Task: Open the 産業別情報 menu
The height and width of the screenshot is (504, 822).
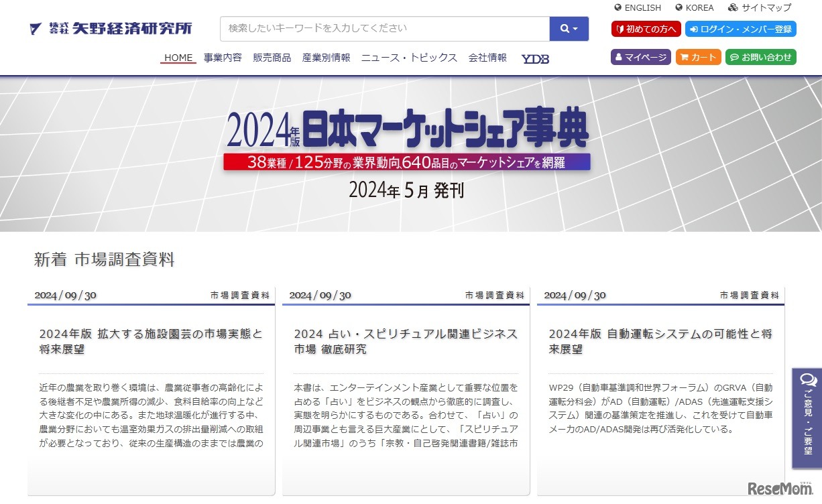Action: [327, 58]
